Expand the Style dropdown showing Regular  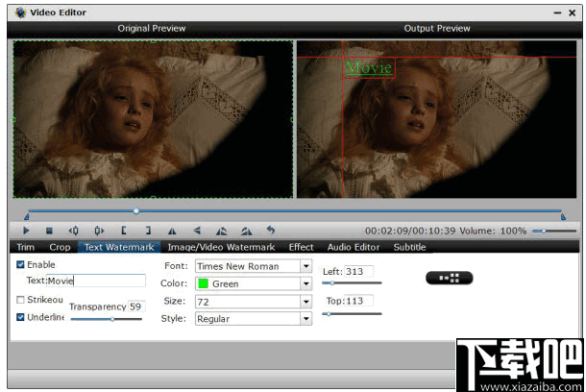point(254,319)
